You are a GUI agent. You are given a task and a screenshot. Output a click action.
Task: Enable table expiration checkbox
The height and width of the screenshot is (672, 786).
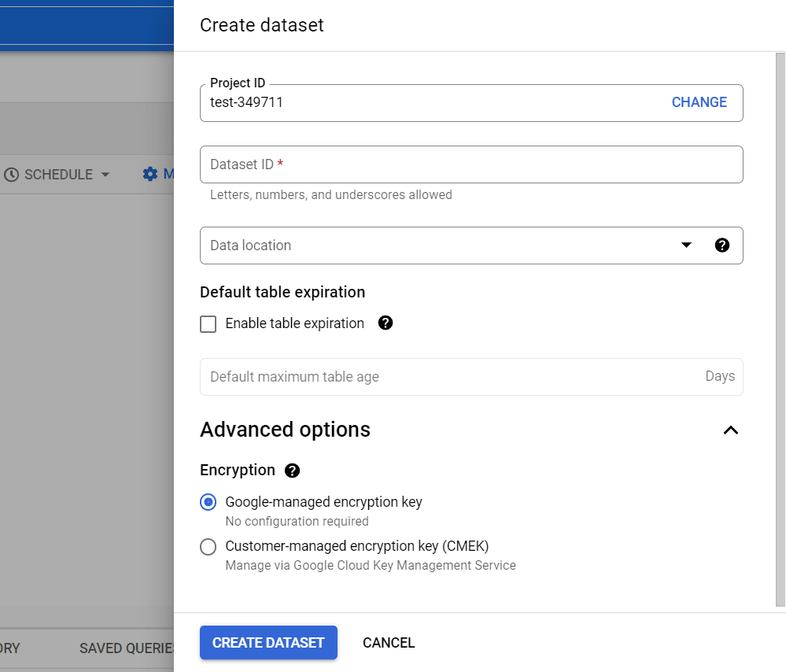tap(208, 324)
